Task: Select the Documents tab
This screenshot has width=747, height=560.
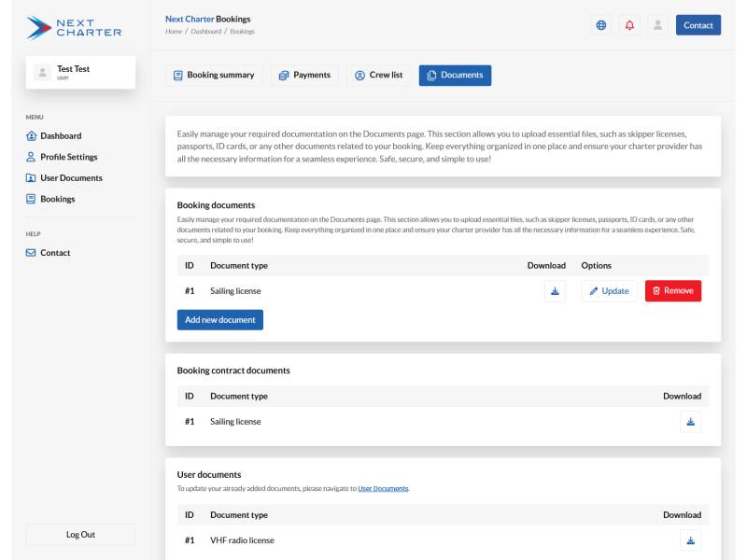Action: (455, 76)
